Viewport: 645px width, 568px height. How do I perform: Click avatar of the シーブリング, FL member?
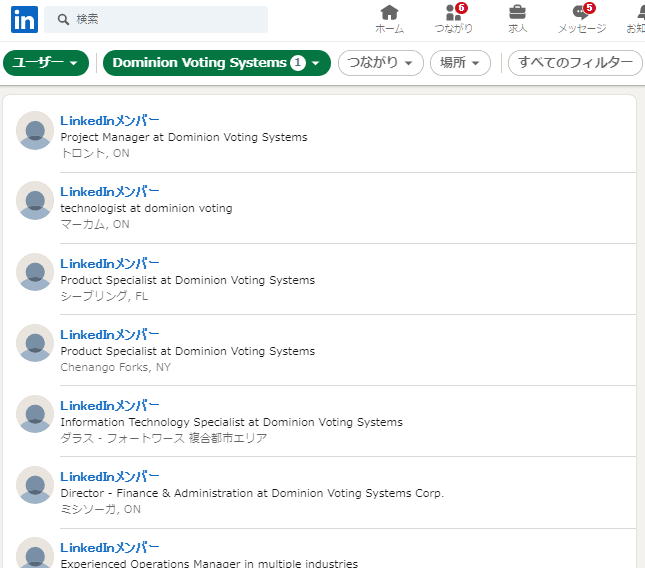point(35,272)
